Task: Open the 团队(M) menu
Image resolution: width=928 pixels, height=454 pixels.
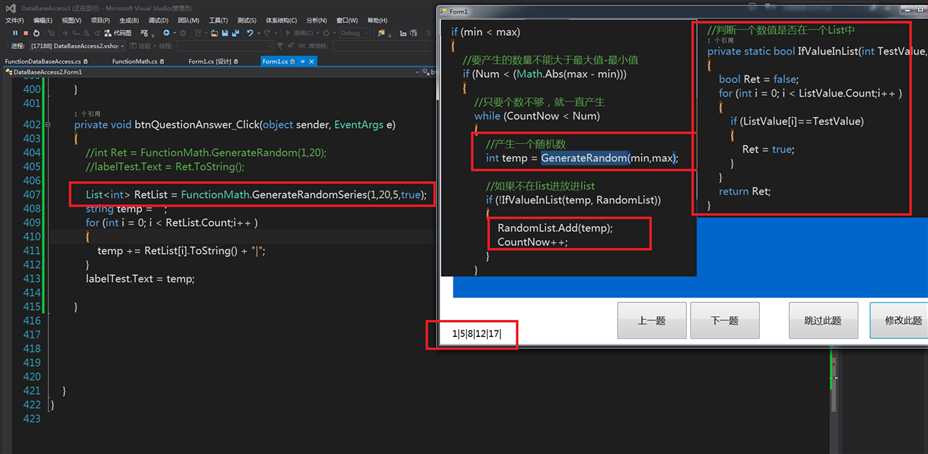Action: click(x=188, y=21)
